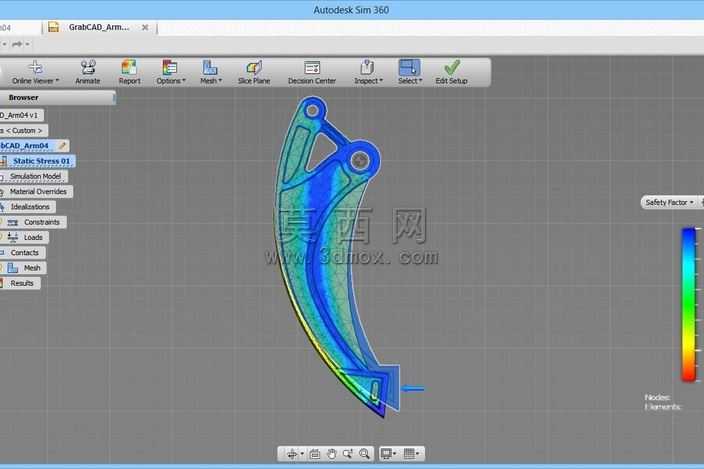The height and width of the screenshot is (469, 704).
Task: Select the Mesh tree item
Action: coord(32,268)
